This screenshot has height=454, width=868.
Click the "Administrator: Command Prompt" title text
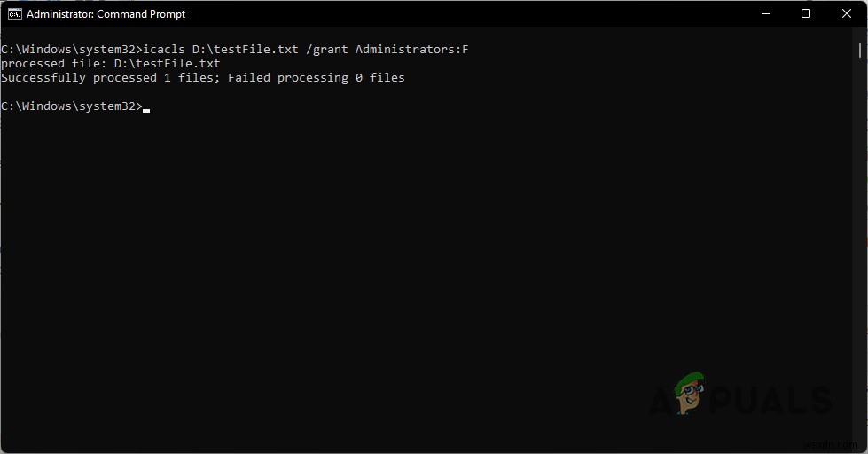[106, 14]
